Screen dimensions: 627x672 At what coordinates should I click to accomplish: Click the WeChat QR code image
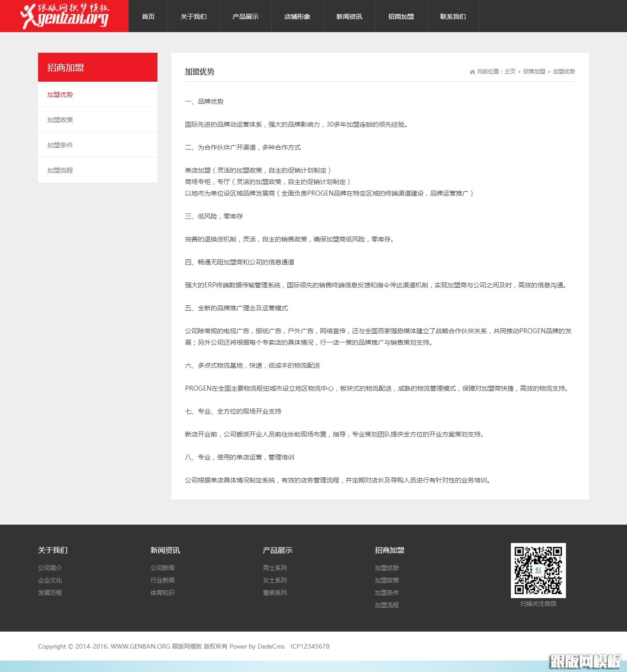tap(538, 570)
